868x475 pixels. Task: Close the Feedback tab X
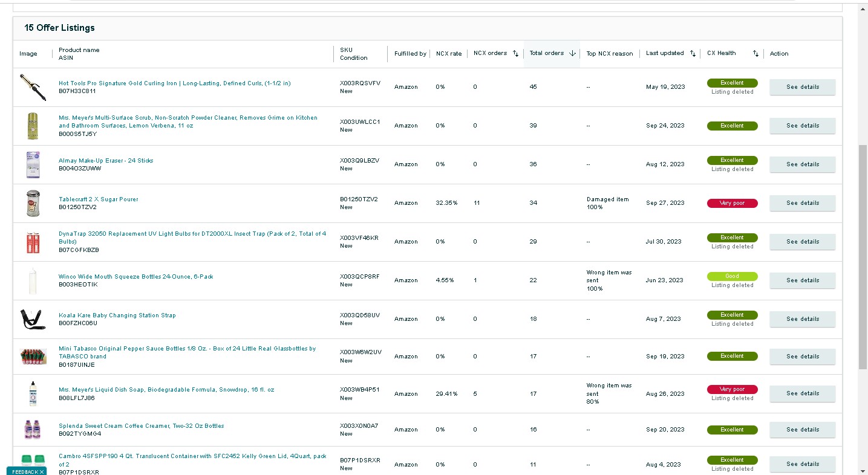tap(42, 472)
